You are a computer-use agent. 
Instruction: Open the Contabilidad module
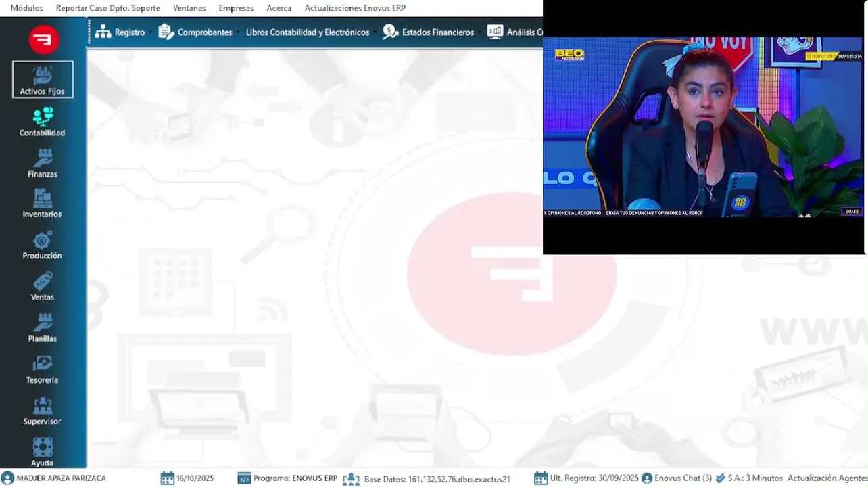tap(43, 122)
